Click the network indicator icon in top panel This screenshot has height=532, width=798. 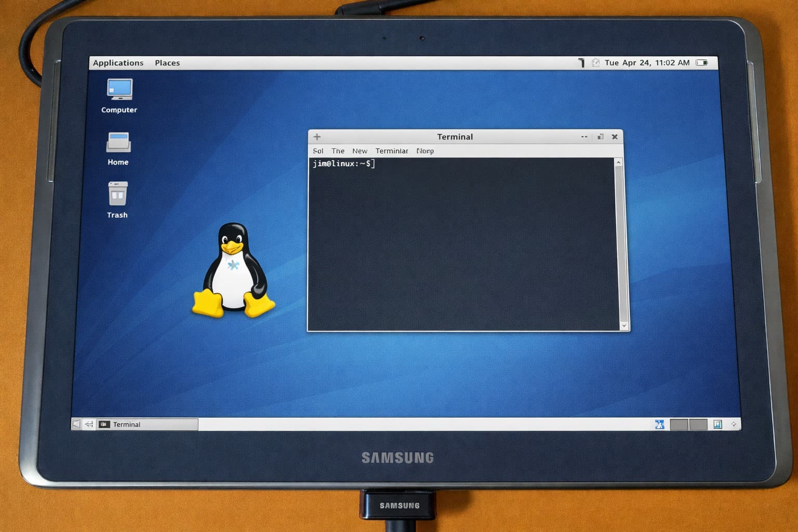(x=581, y=63)
